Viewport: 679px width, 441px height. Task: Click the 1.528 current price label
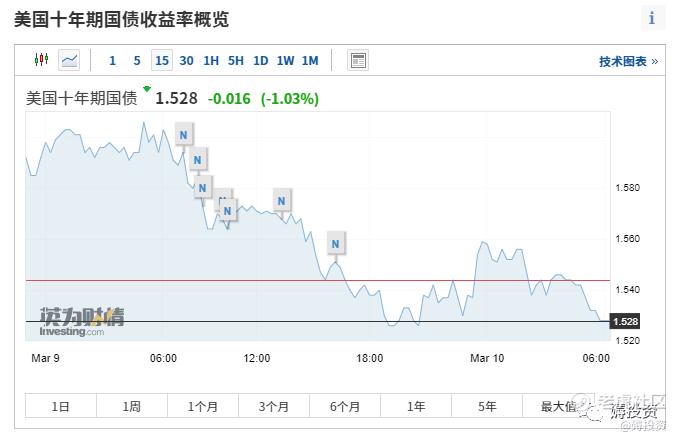177,99
